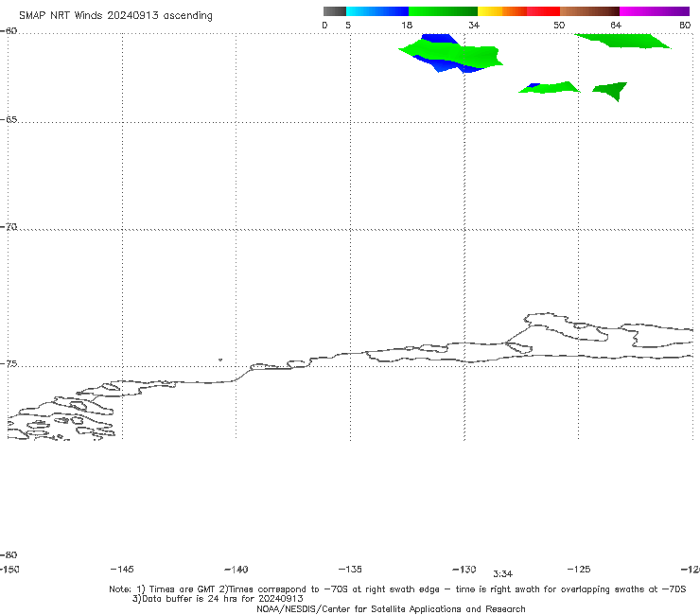Click the color bar label '18'
Screen dimensions: 700x615
(407, 25)
